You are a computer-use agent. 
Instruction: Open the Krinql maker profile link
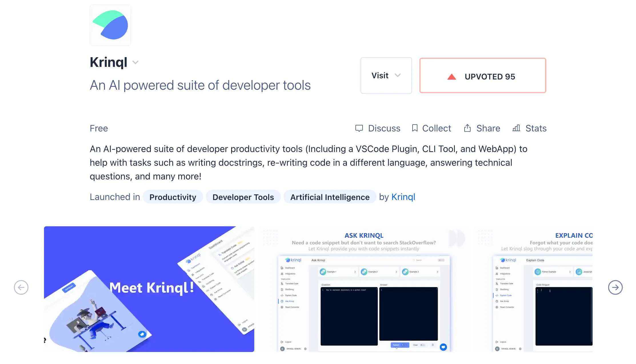(x=403, y=197)
